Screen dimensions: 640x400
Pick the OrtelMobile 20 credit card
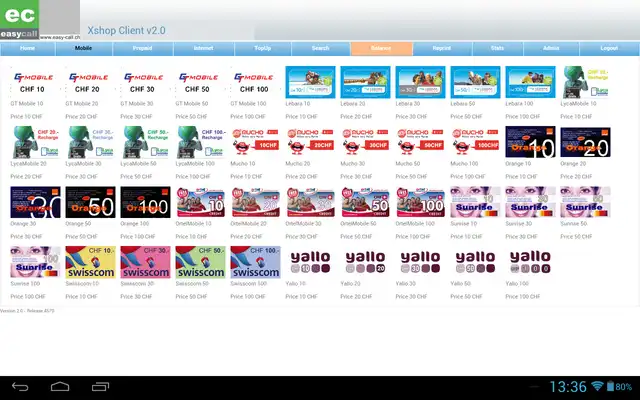pyautogui.click(x=255, y=202)
